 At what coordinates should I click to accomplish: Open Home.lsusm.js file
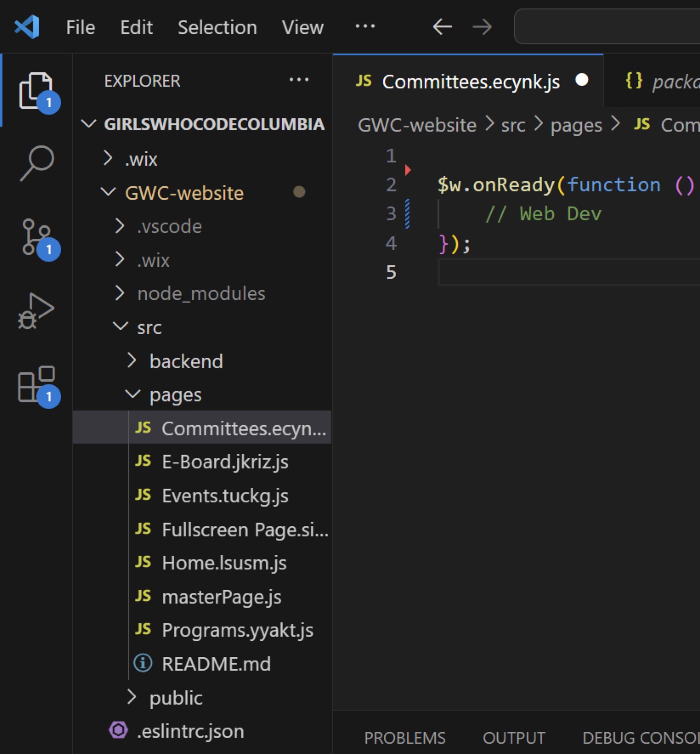[x=203, y=563]
